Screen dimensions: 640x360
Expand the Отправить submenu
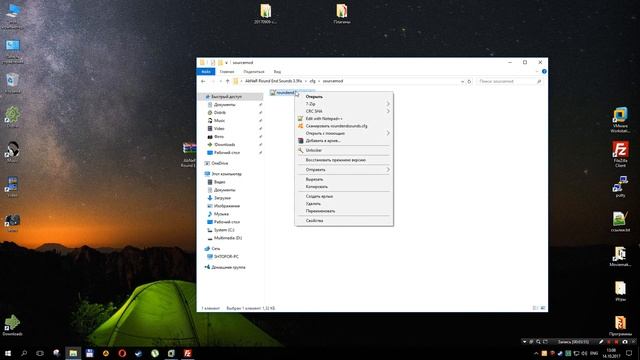point(344,169)
